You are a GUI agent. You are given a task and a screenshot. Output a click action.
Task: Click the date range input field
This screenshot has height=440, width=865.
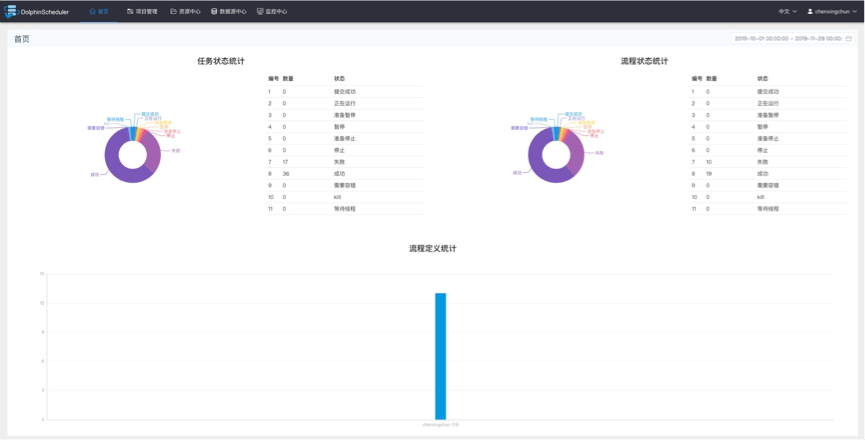[x=787, y=39]
